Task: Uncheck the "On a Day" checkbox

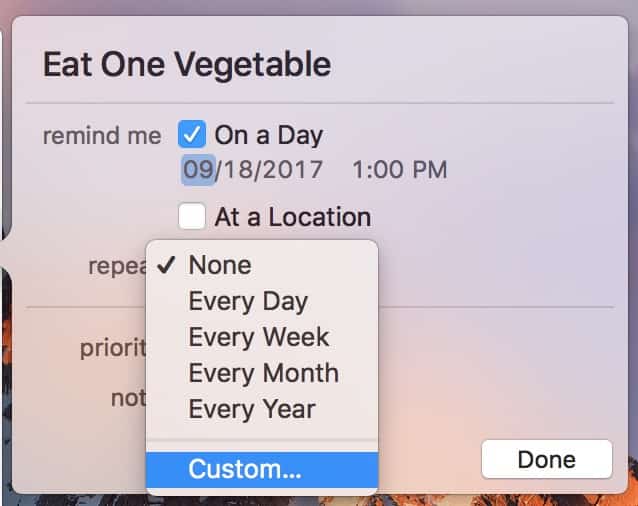Action: coord(192,134)
